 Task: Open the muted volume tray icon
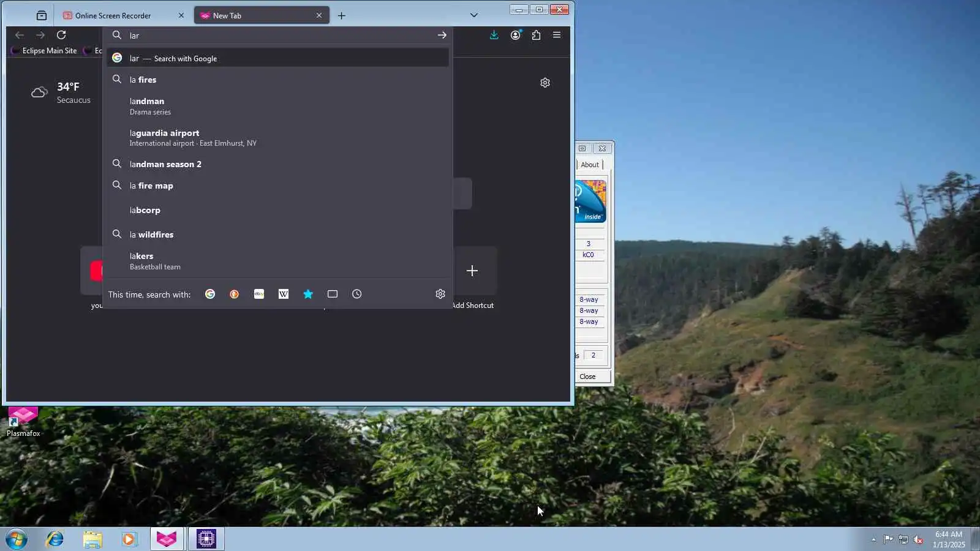[918, 539]
